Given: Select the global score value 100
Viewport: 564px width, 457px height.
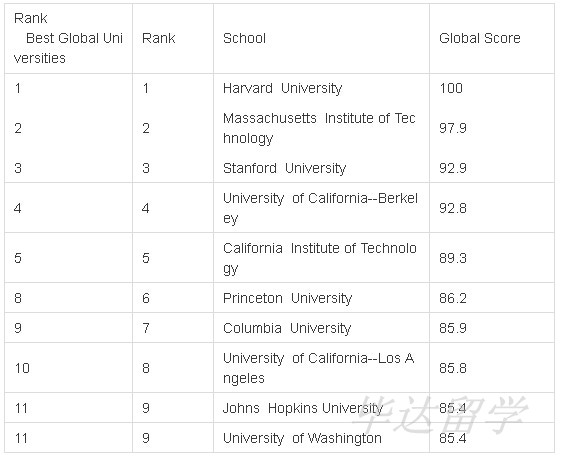Looking at the screenshot, I should tap(451, 88).
